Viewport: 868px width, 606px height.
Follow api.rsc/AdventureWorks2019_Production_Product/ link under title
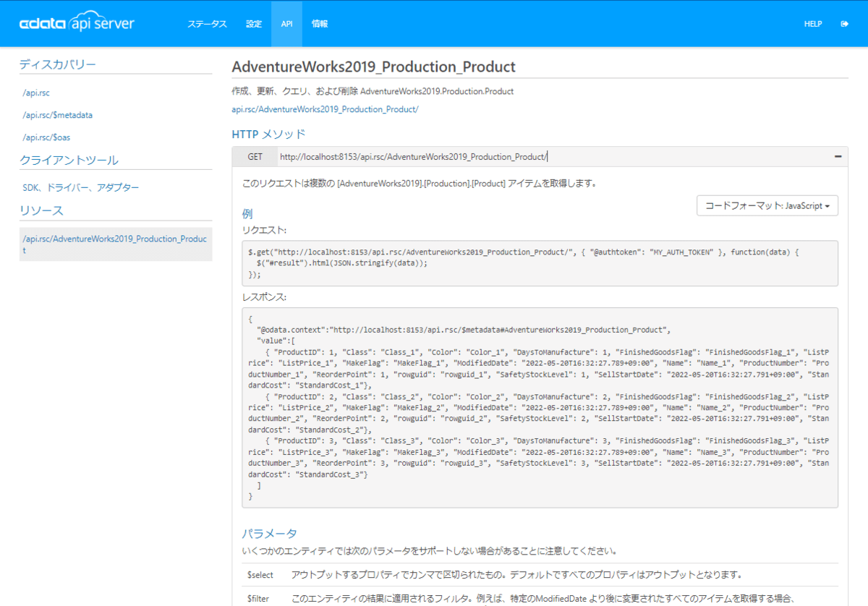[x=325, y=109]
